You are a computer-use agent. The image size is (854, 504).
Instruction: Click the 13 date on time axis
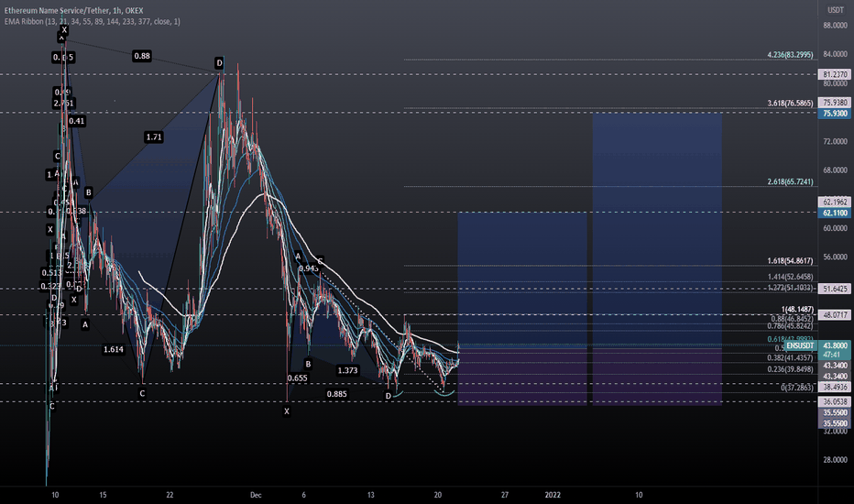pyautogui.click(x=371, y=495)
